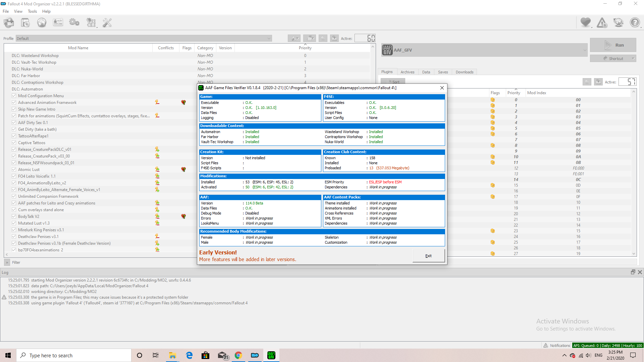Open mod list wrench actions dropdown

[294, 38]
